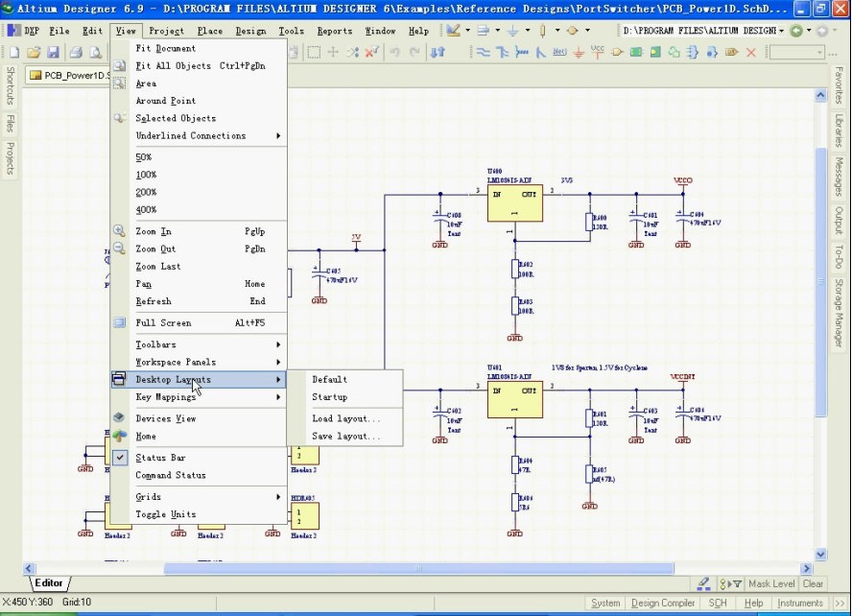Open the File menu
This screenshot has height=616, width=852.
(59, 31)
